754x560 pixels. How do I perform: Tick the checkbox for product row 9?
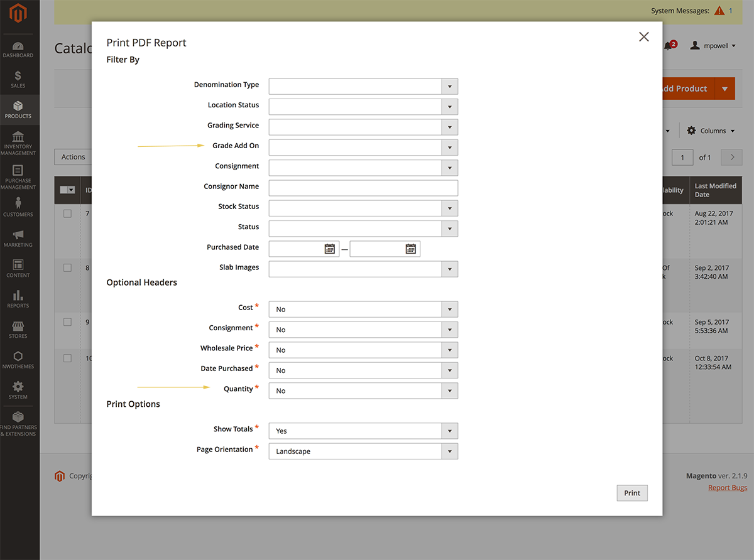(67, 322)
